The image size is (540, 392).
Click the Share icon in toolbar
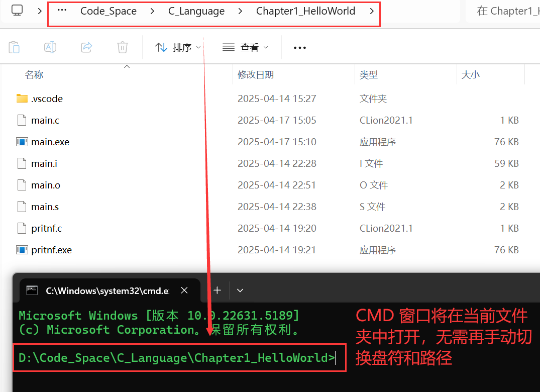pyautogui.click(x=86, y=47)
